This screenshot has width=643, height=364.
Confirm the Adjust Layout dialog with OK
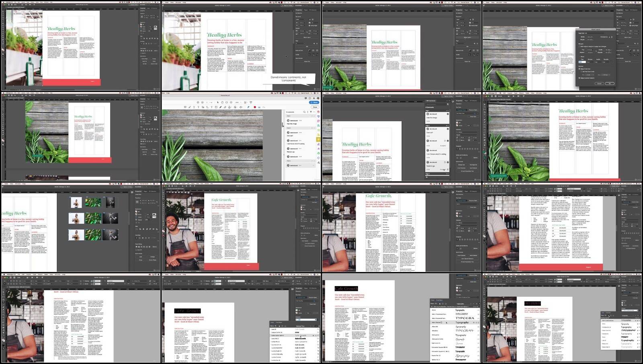(610, 84)
